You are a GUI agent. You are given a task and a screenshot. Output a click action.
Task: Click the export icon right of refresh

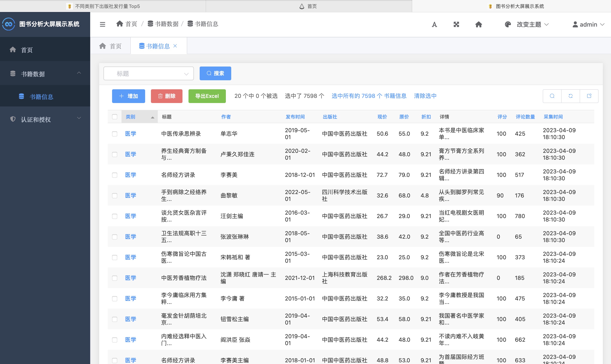click(x=589, y=96)
